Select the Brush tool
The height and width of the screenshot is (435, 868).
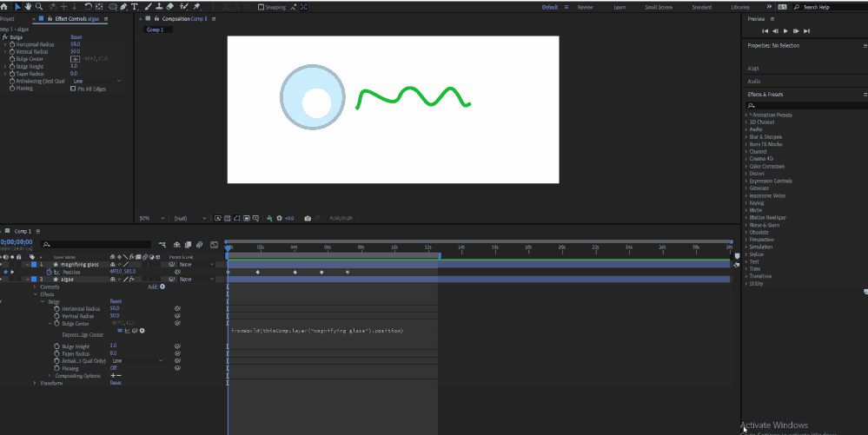click(x=148, y=7)
